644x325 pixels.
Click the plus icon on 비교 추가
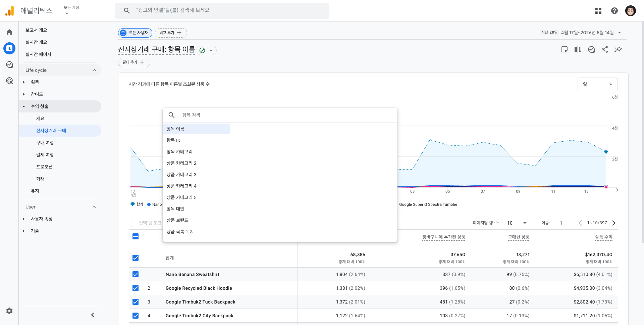pyautogui.click(x=179, y=33)
